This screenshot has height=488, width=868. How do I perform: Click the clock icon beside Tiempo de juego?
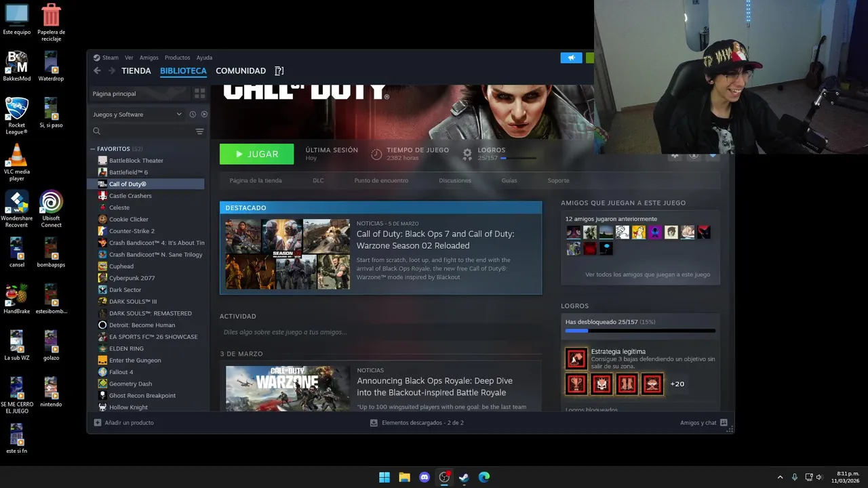point(376,154)
